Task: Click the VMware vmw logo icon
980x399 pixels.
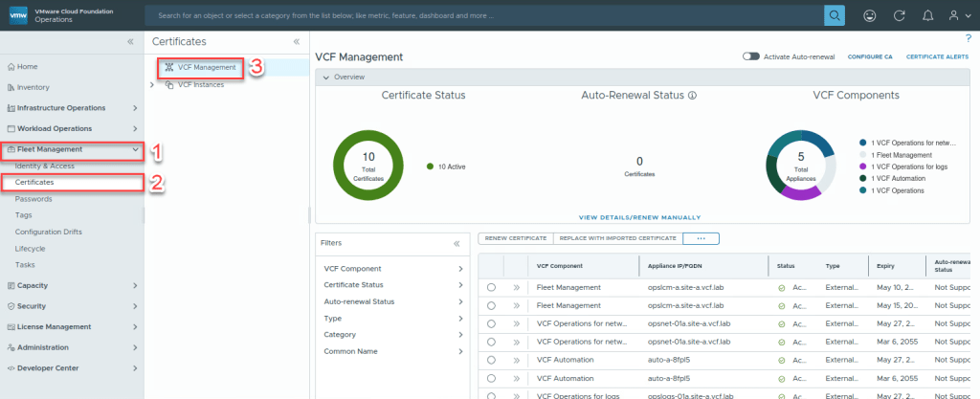Action: (x=19, y=15)
